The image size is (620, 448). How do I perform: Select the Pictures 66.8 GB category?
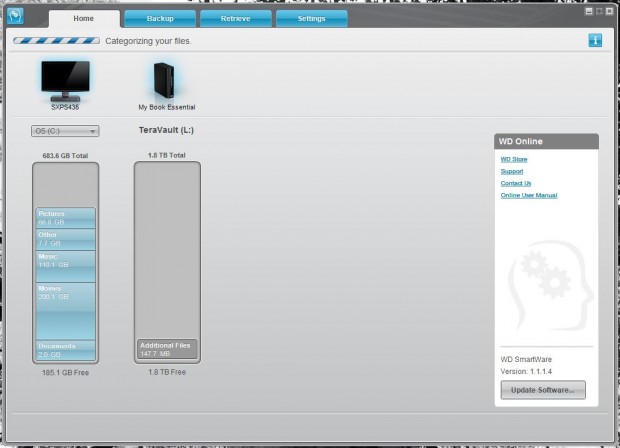point(65,218)
